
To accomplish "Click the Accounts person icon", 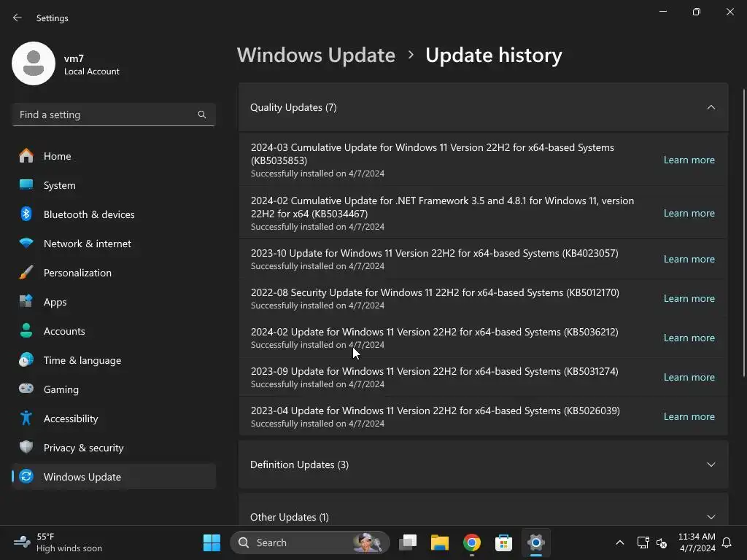I will click(26, 330).
